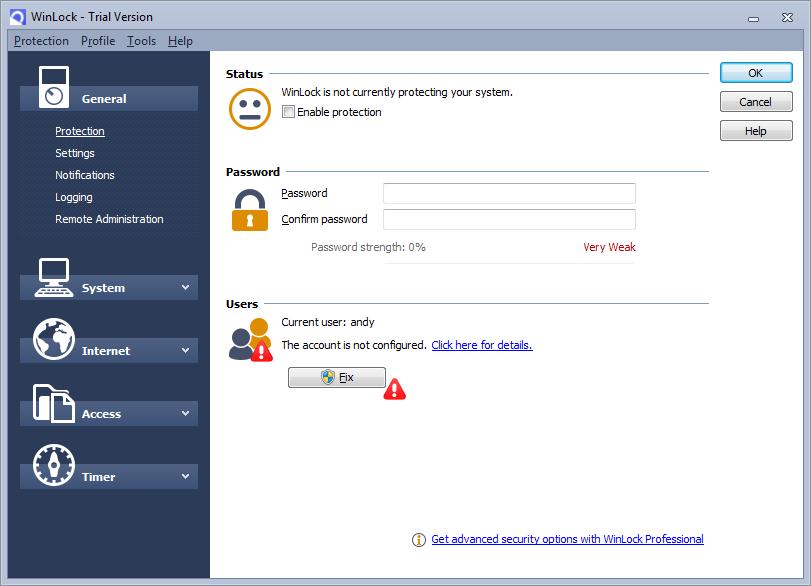
Task: Click the Help button on the right
Action: coord(756,131)
